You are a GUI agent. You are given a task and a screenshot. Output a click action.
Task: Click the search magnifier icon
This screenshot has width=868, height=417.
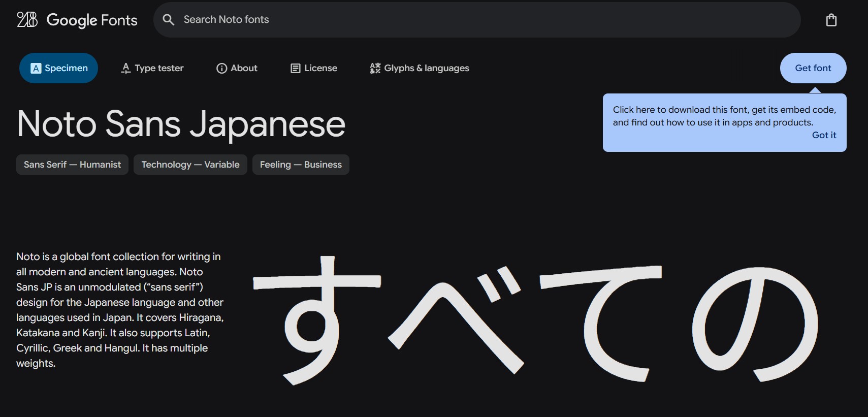(x=168, y=20)
